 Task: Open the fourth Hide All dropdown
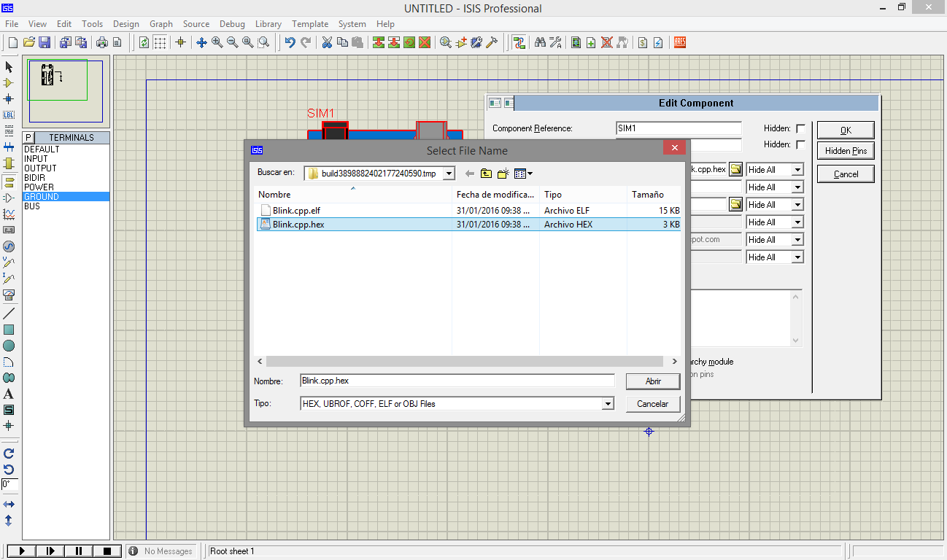797,222
